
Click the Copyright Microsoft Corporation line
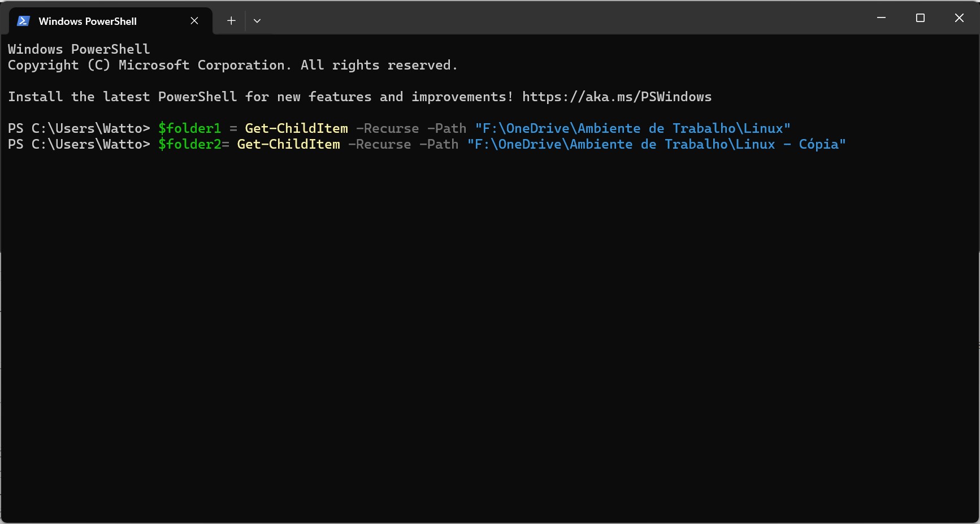tap(232, 65)
